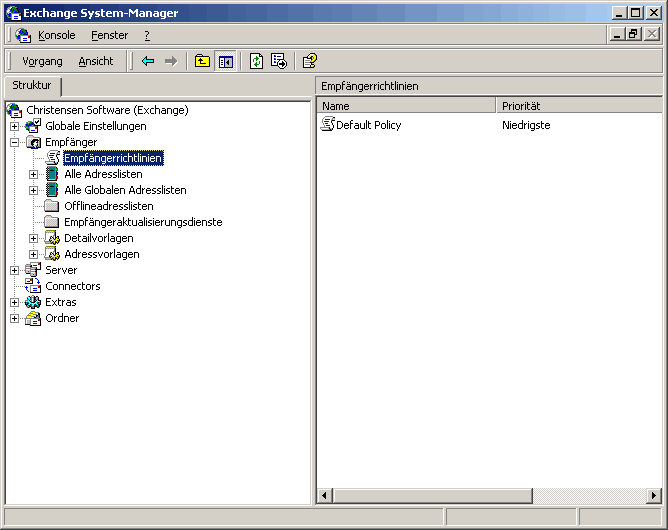Click the Niedrigste priority value
The width and height of the screenshot is (668, 530).
click(526, 125)
